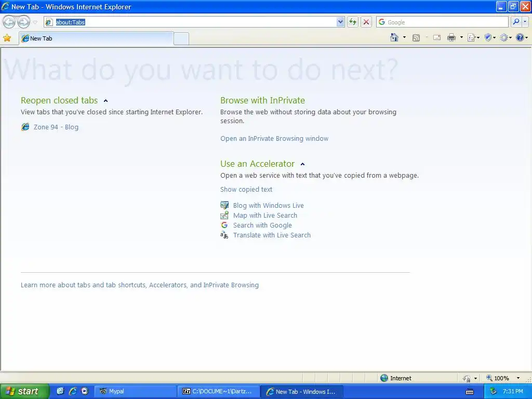Open the Safety shield menu
Image resolution: width=532 pixels, height=399 pixels.
490,37
